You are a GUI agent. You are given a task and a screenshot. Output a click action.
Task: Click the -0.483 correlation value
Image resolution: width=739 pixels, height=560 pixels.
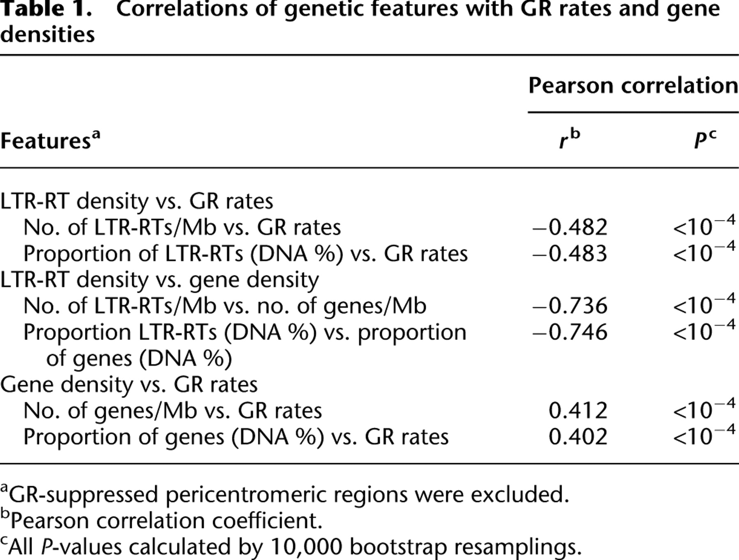570,254
